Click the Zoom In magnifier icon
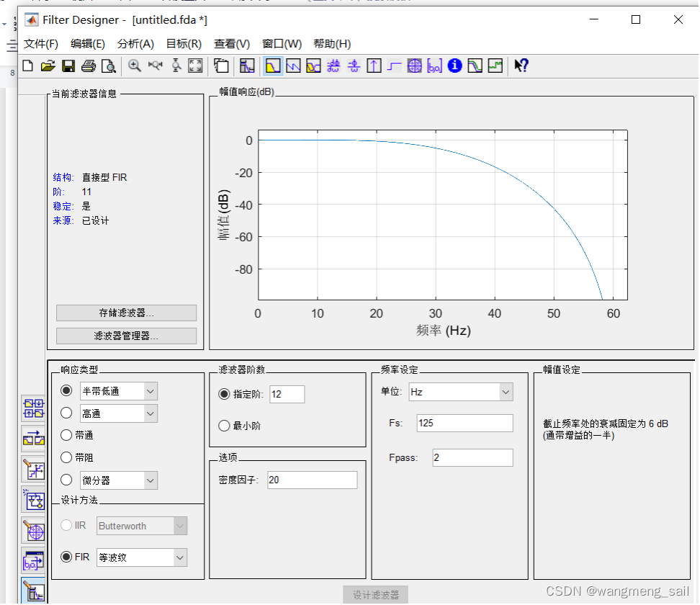The height and width of the screenshot is (605, 700). tap(135, 66)
